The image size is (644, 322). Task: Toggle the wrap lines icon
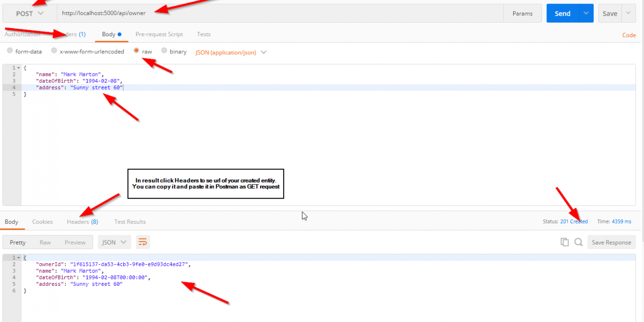point(142,242)
